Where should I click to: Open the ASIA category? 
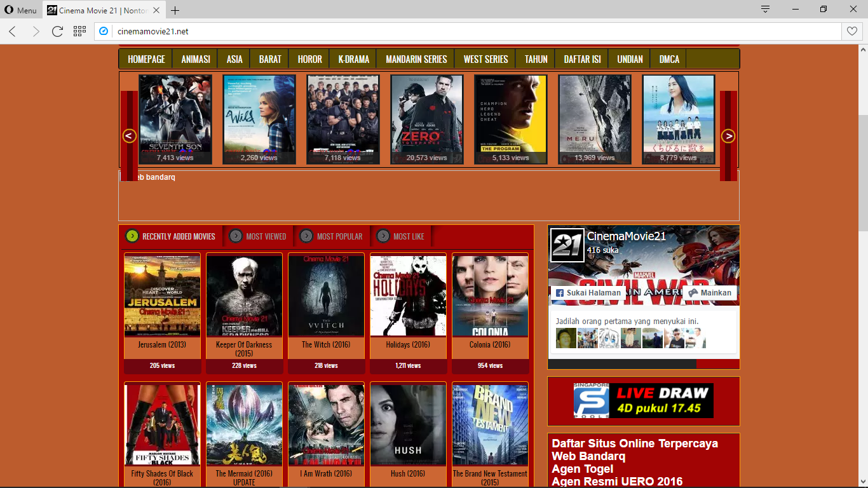(234, 59)
